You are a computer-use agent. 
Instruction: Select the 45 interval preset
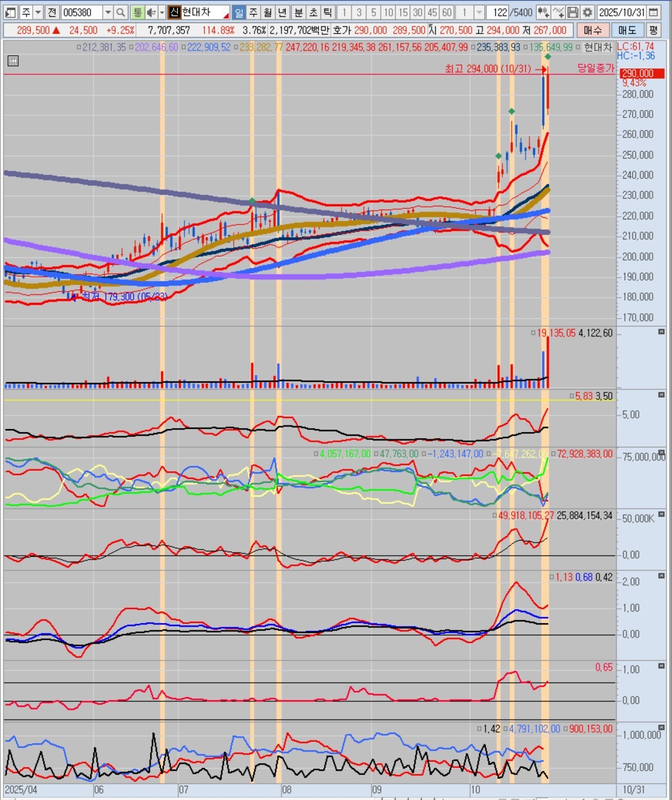click(432, 12)
